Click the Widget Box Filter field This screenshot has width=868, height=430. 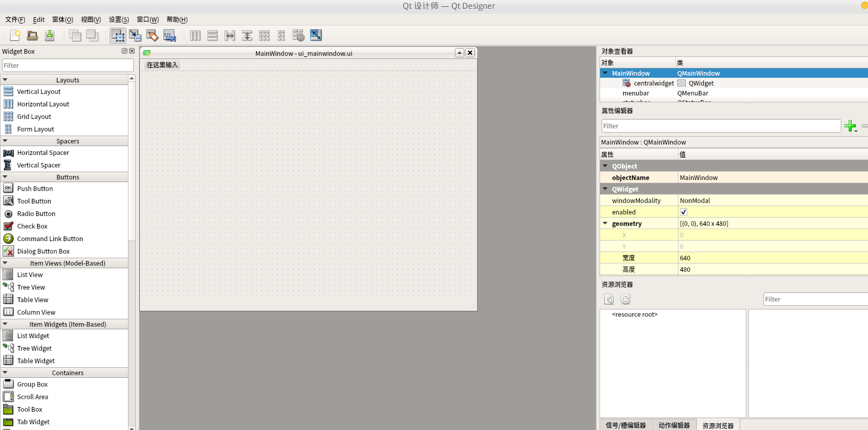(x=68, y=65)
